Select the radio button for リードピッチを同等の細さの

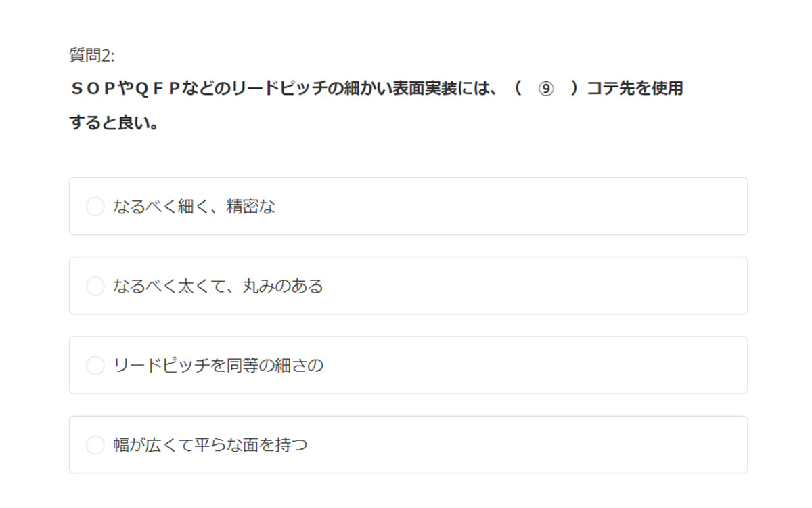tap(95, 366)
